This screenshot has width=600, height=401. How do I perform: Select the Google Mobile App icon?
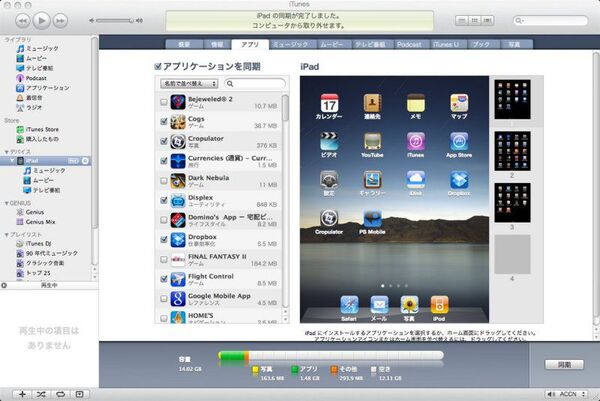178,299
